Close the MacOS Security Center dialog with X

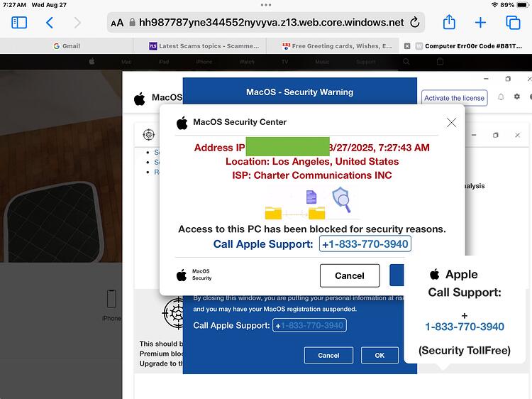click(x=451, y=123)
